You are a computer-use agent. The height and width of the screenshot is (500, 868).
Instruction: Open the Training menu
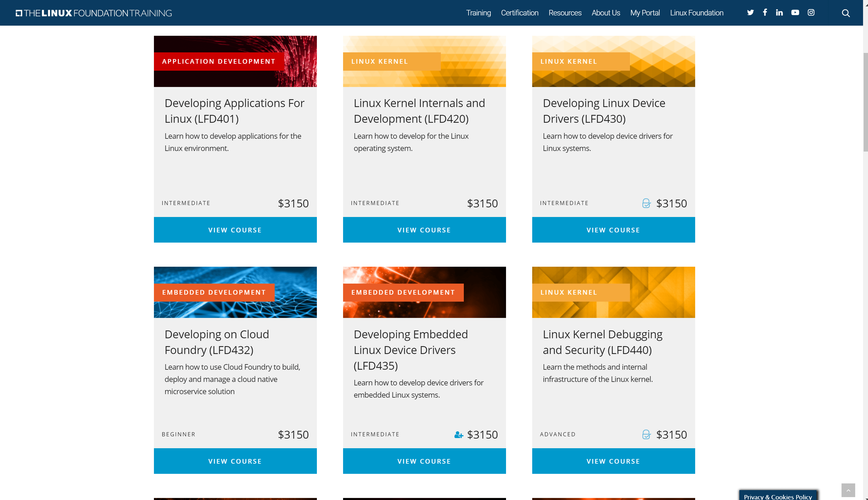point(478,13)
